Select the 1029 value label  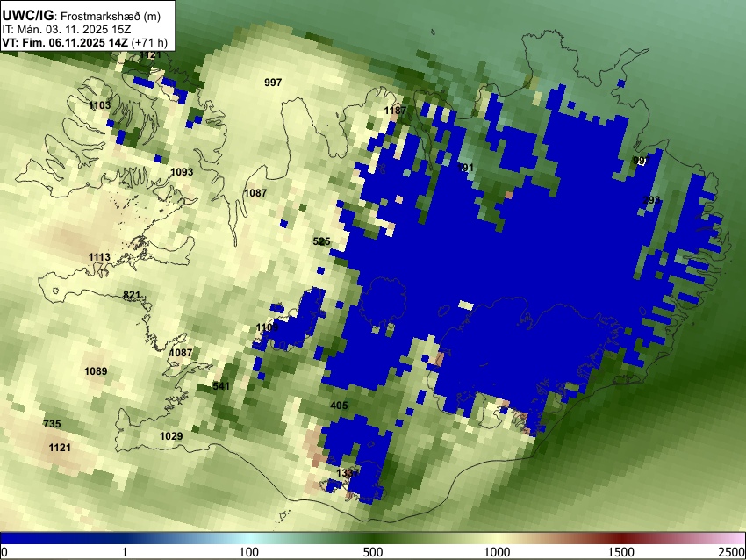click(x=171, y=436)
